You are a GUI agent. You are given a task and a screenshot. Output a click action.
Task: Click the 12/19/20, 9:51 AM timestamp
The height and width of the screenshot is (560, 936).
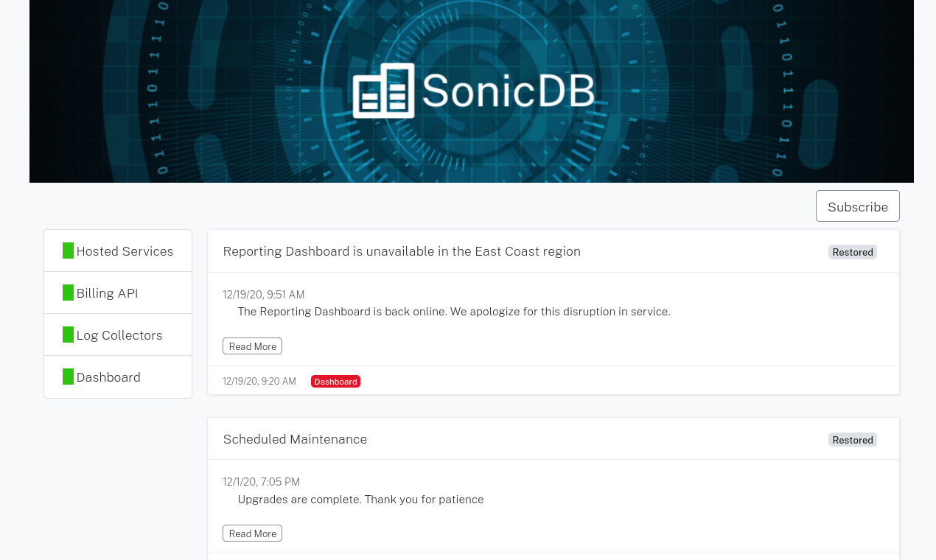(264, 294)
